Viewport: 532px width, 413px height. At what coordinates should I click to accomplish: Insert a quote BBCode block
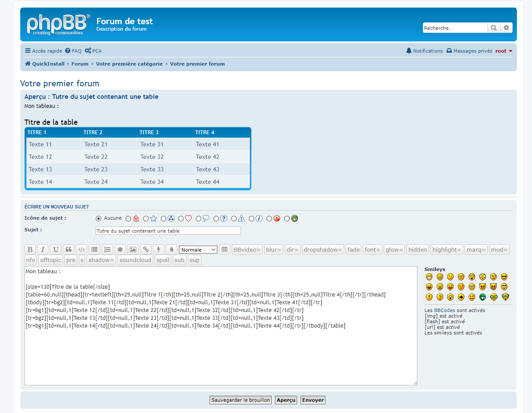click(x=69, y=249)
